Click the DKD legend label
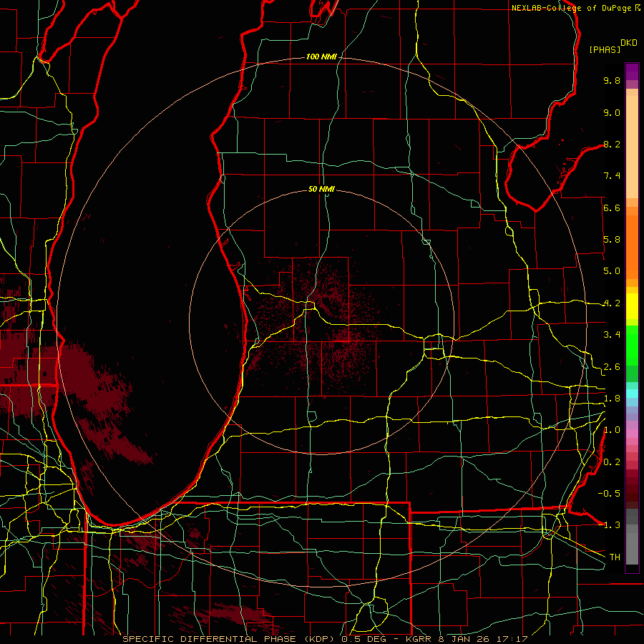The image size is (644, 644). coord(628,43)
